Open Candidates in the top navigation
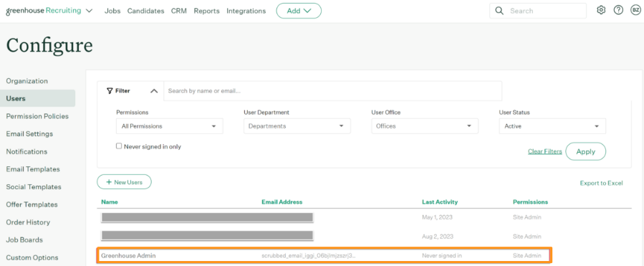Image resolution: width=644 pixels, height=266 pixels. point(146,11)
